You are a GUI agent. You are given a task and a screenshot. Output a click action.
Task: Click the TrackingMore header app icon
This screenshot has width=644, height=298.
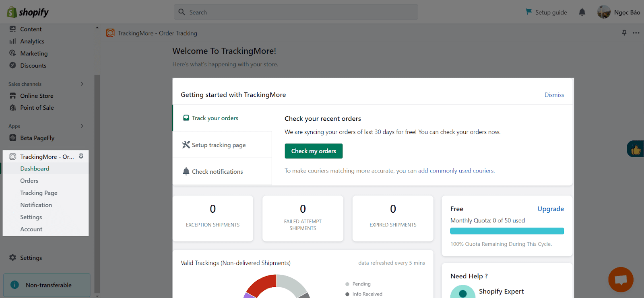[x=110, y=33]
